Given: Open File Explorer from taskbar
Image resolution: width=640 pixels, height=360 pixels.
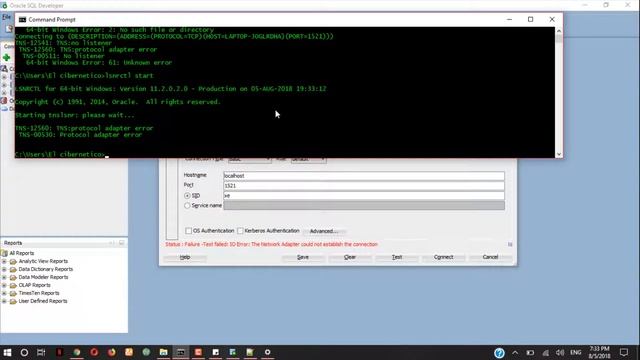Looking at the screenshot, I should [x=163, y=352].
